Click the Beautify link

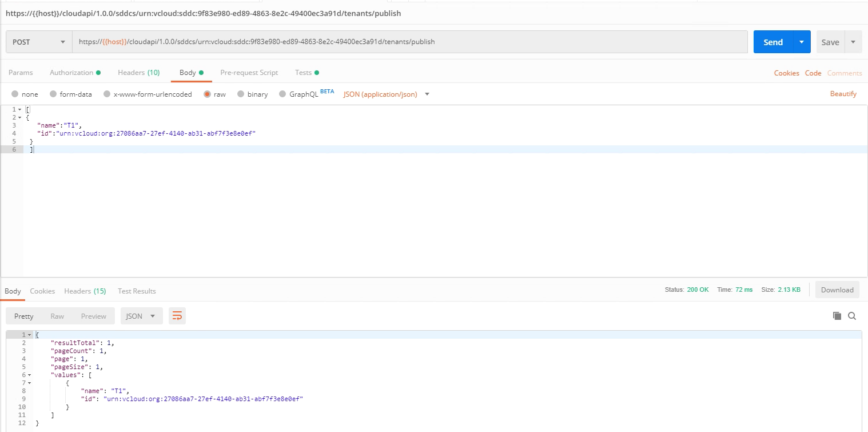pos(843,94)
